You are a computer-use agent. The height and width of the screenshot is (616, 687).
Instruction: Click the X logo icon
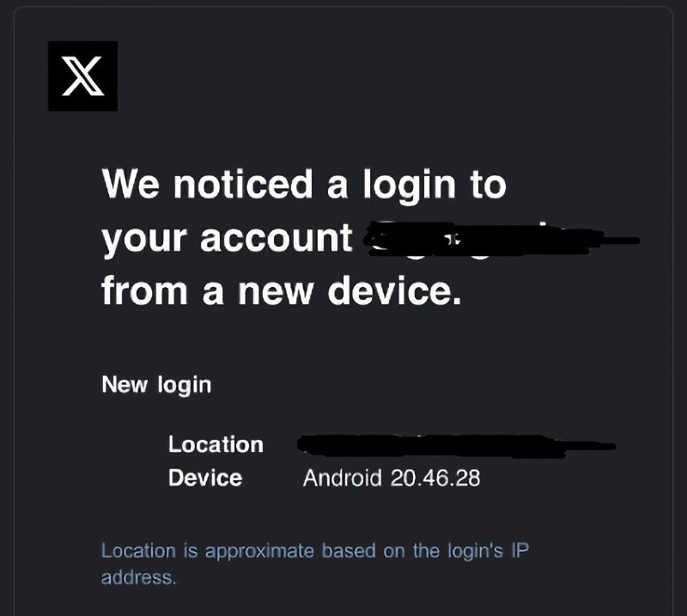point(82,76)
